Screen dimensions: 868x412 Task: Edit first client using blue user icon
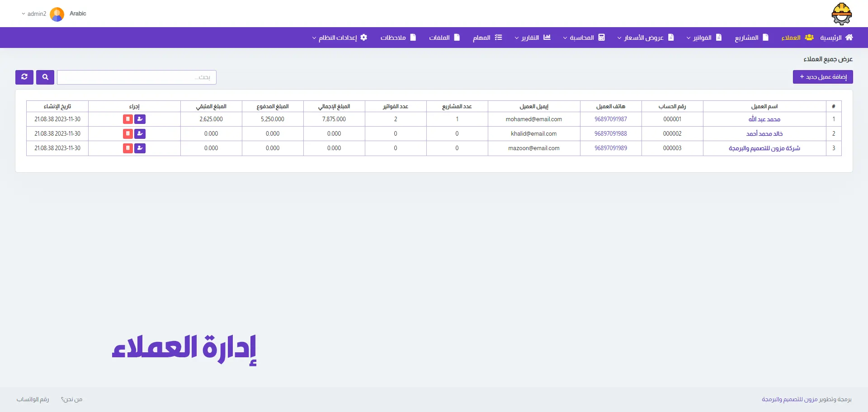pos(140,119)
